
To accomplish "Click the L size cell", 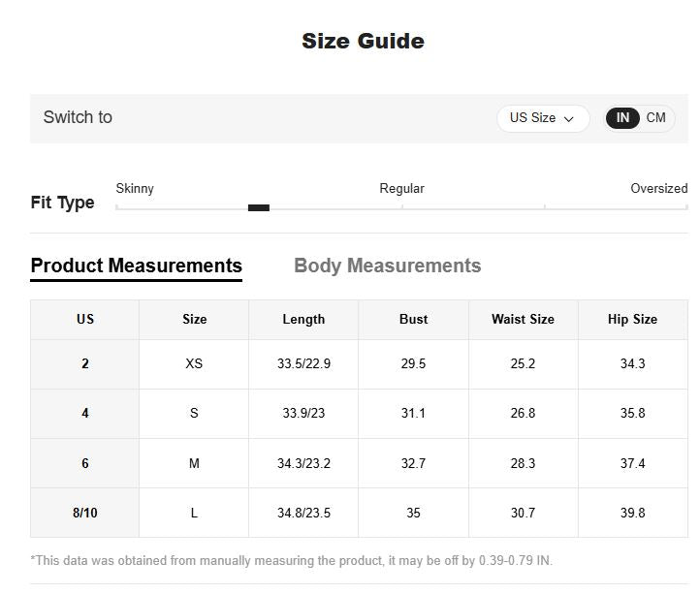I will click(x=194, y=514).
